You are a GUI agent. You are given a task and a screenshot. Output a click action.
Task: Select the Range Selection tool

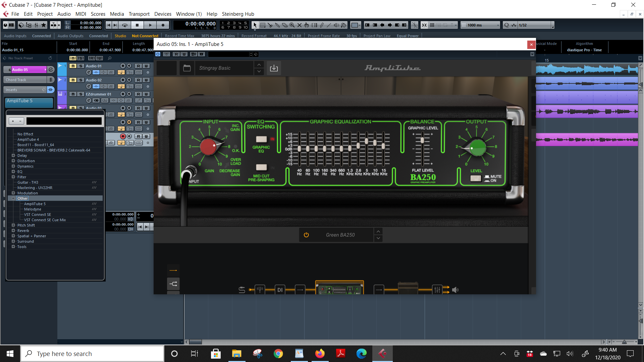tap(263, 25)
